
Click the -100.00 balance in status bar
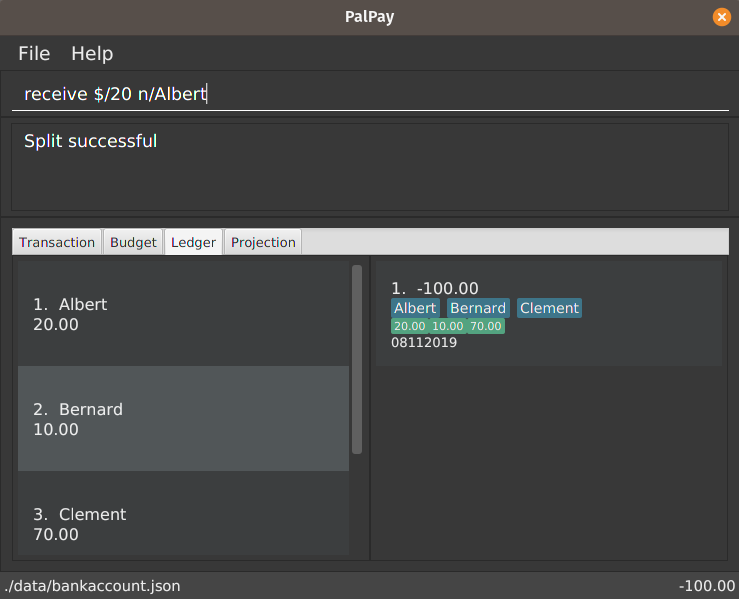tap(707, 586)
